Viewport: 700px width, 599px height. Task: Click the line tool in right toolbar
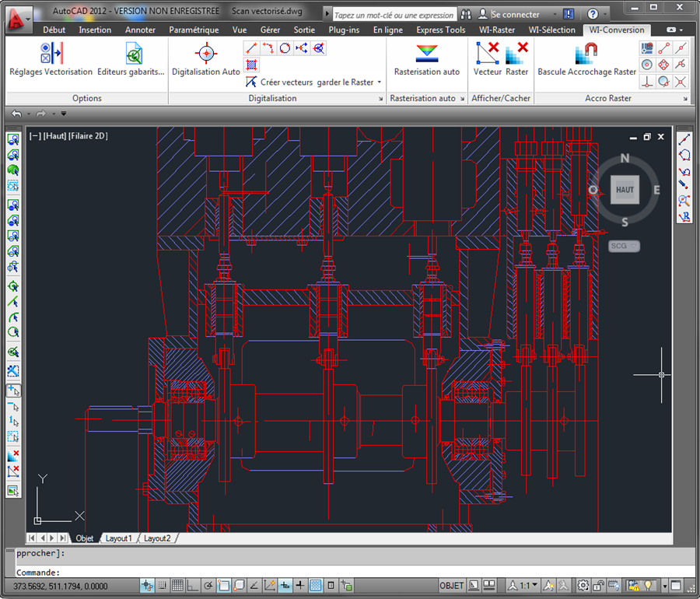(x=684, y=140)
